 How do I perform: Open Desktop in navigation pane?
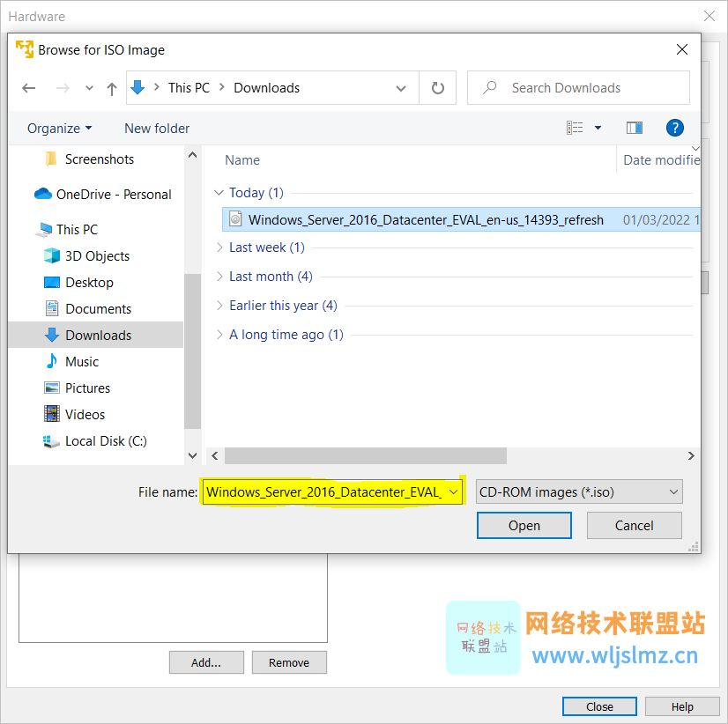(x=80, y=282)
